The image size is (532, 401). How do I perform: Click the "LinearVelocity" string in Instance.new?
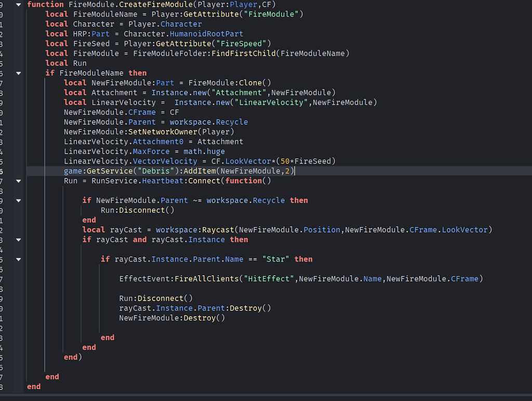coord(271,102)
